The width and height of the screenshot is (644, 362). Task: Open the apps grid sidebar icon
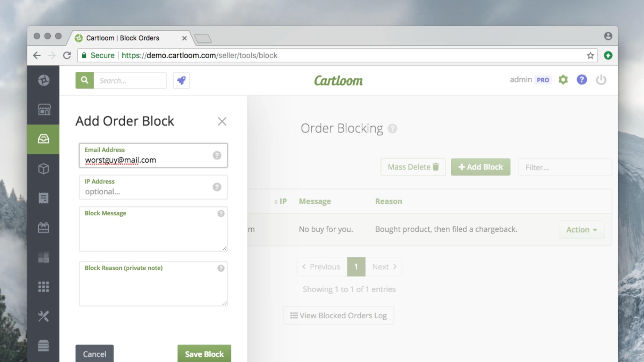pyautogui.click(x=44, y=287)
